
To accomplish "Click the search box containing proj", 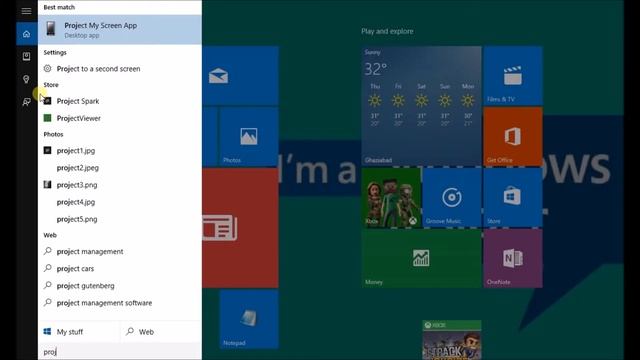I will 120,351.
